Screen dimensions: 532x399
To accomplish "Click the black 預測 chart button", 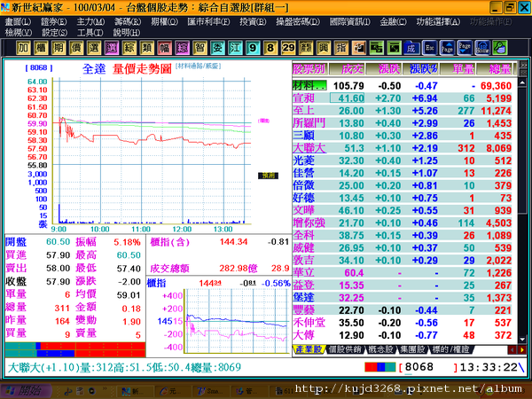I will coord(268,176).
